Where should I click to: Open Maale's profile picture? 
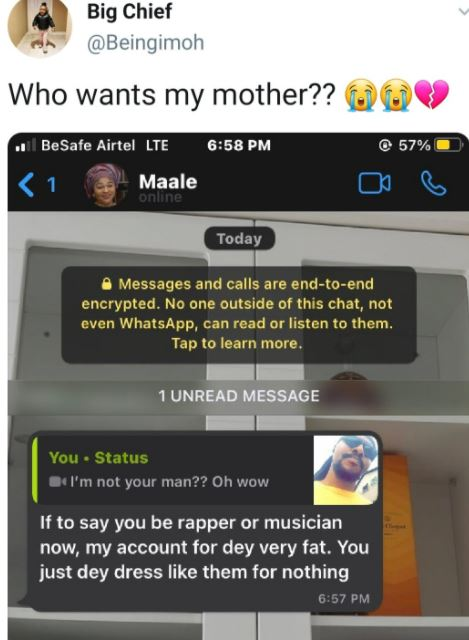[x=106, y=184]
